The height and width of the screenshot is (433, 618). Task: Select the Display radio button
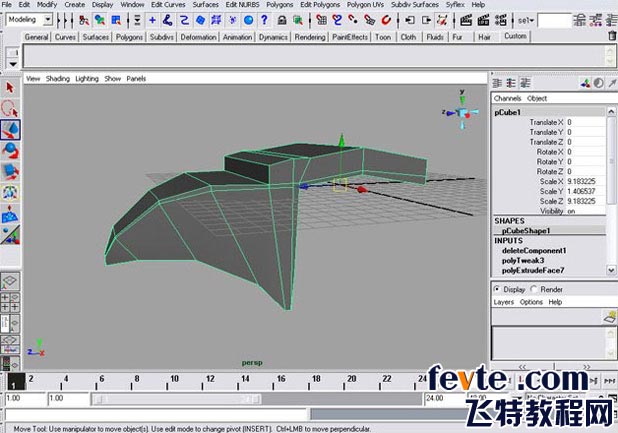[x=497, y=289]
